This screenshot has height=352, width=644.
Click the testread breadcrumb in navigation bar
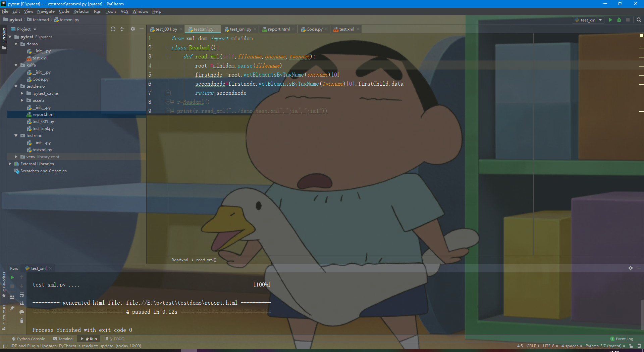(38, 20)
